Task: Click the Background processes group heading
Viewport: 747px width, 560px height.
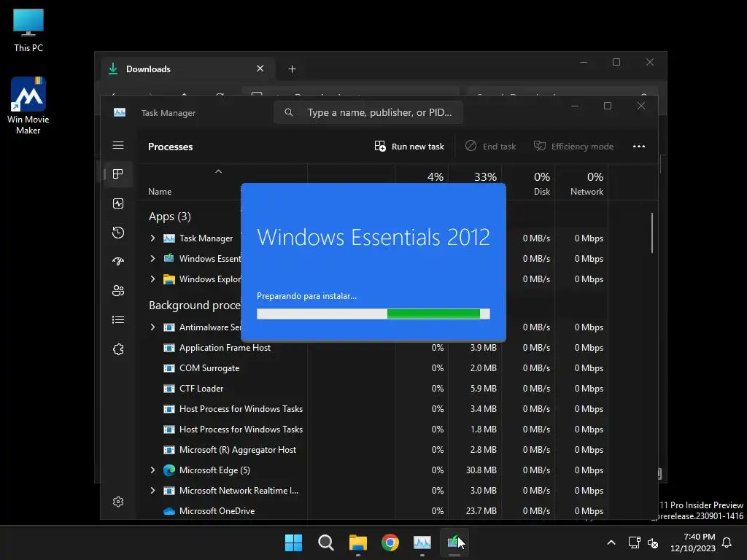Action: click(x=195, y=306)
